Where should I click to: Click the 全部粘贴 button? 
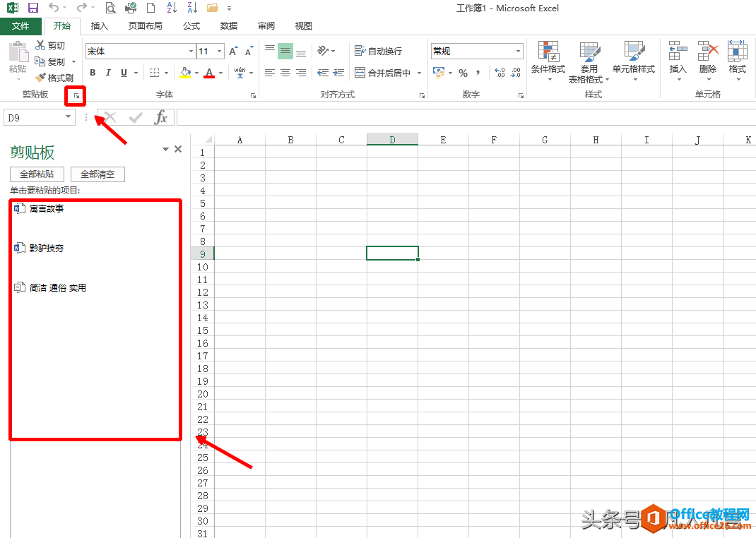pyautogui.click(x=37, y=174)
